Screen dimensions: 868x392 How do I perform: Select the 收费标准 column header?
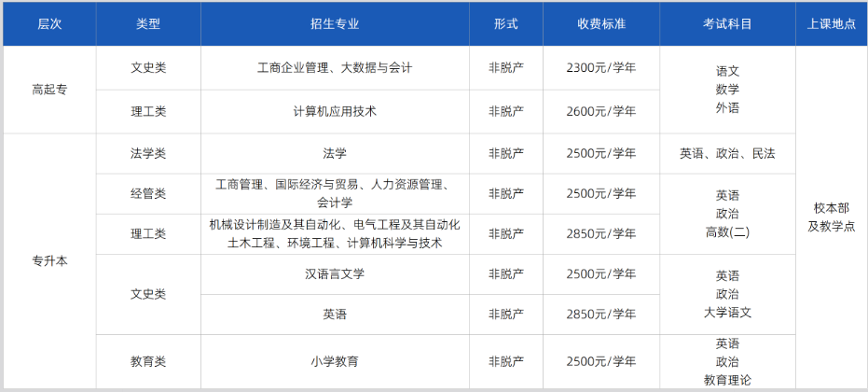(601, 24)
